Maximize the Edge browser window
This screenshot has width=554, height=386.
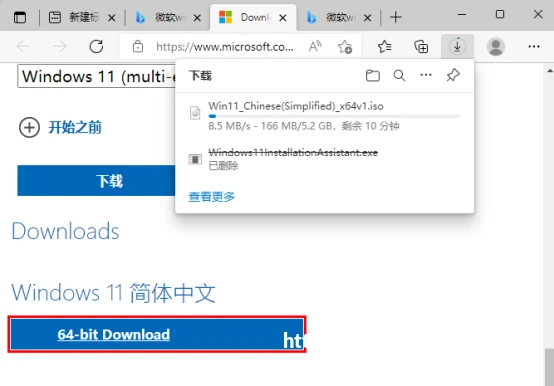[500, 14]
